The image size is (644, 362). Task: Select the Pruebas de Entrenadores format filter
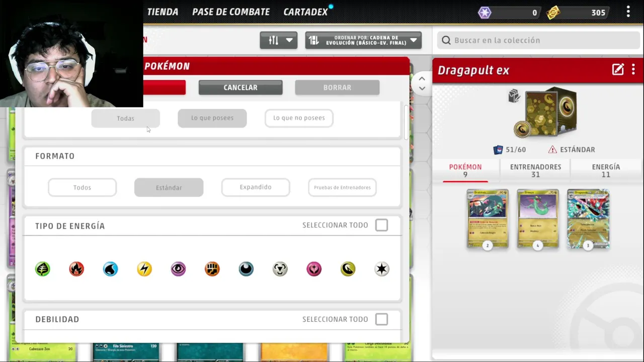coord(342,188)
